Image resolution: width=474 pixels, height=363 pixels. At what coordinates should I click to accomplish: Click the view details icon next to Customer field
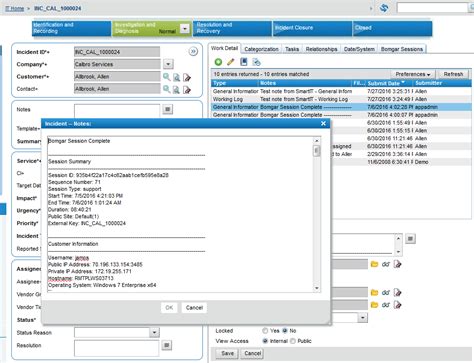(177, 77)
